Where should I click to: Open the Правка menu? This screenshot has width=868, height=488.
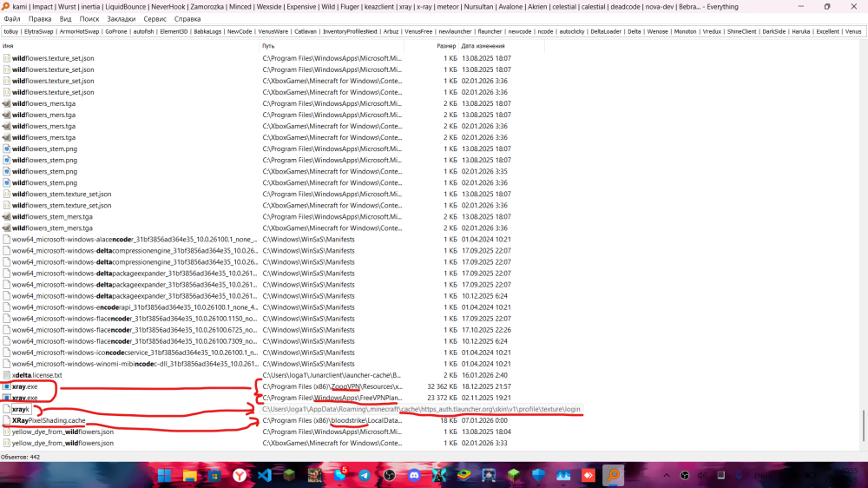[x=40, y=19]
